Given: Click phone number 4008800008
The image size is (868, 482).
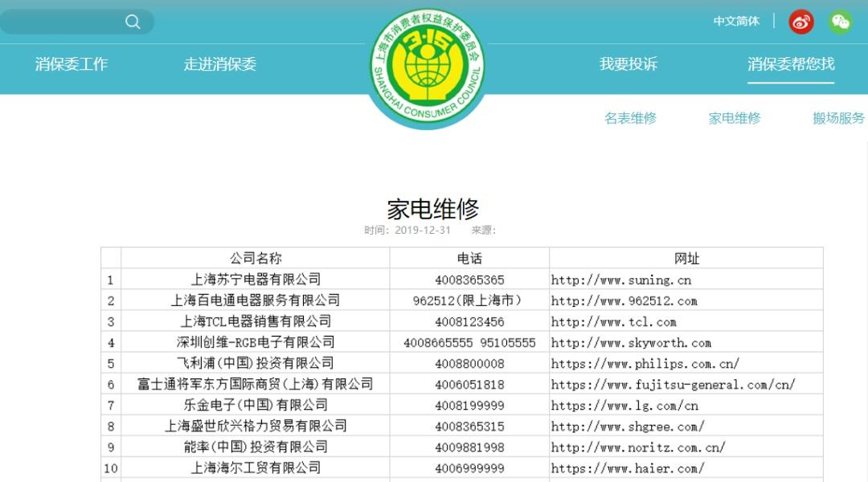Looking at the screenshot, I should tap(469, 364).
